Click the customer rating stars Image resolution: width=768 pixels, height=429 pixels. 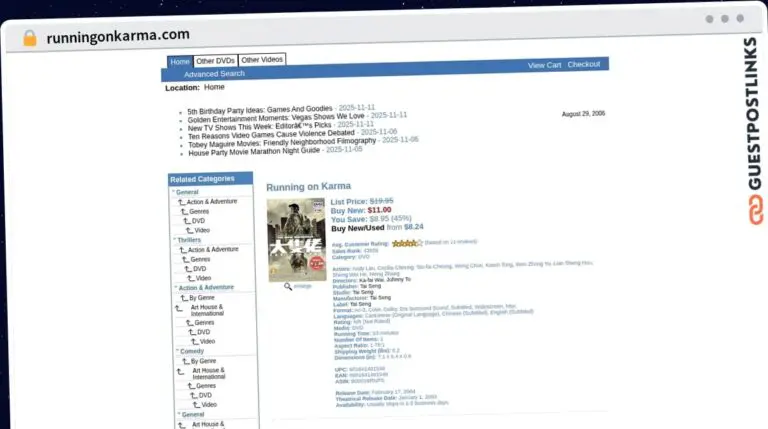407,243
